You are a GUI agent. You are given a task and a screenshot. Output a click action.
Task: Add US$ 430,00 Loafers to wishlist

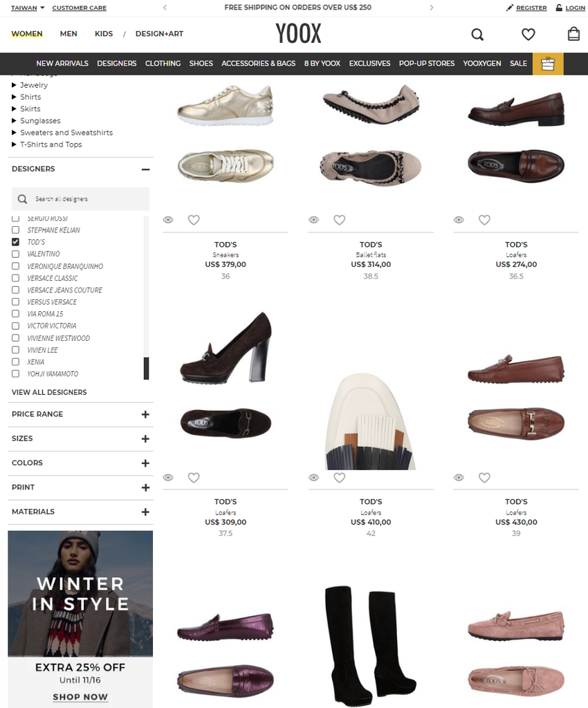(484, 478)
